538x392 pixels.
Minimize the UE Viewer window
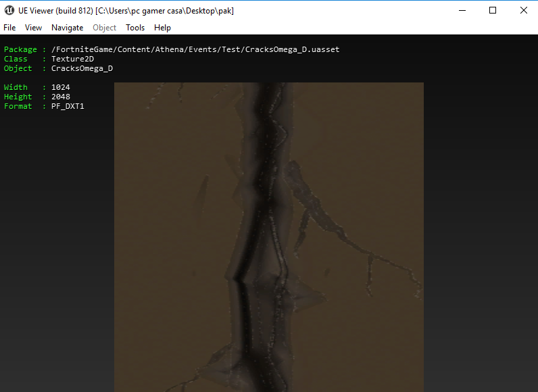click(462, 10)
